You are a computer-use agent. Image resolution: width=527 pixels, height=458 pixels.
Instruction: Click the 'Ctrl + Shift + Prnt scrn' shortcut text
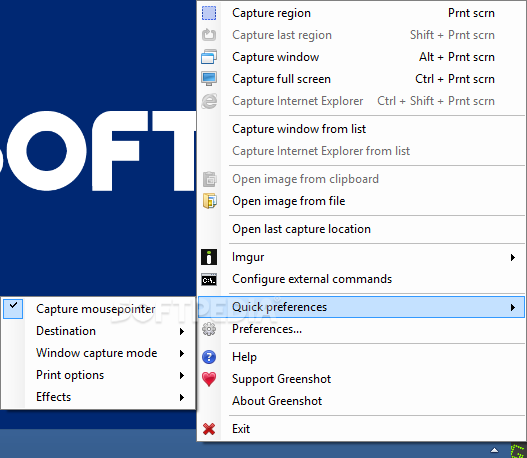pyautogui.click(x=436, y=101)
